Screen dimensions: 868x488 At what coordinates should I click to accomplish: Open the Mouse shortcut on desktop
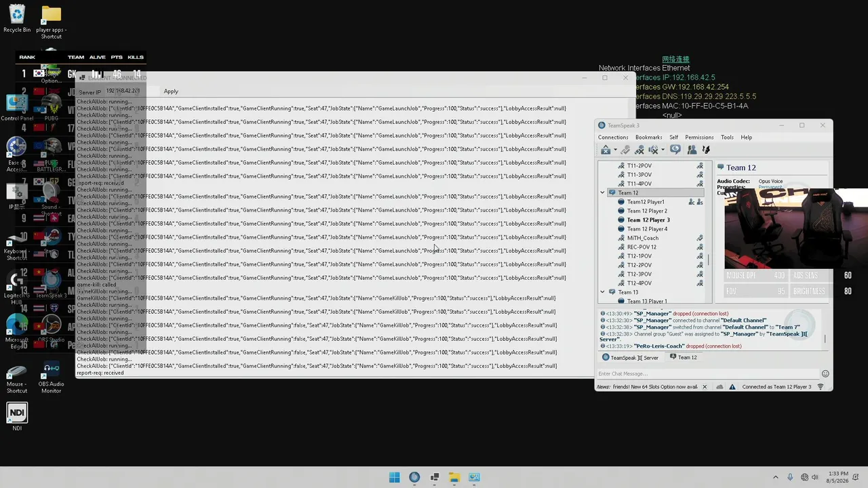pos(17,378)
